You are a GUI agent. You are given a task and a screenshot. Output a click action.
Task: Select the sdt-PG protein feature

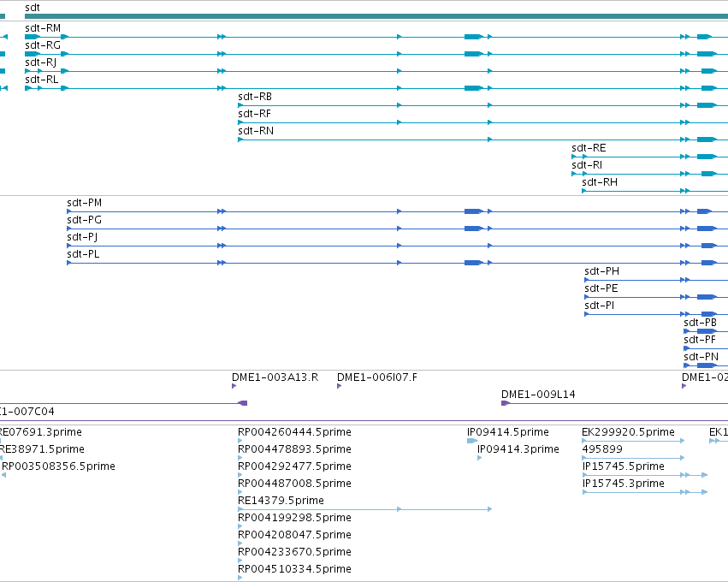click(x=84, y=221)
